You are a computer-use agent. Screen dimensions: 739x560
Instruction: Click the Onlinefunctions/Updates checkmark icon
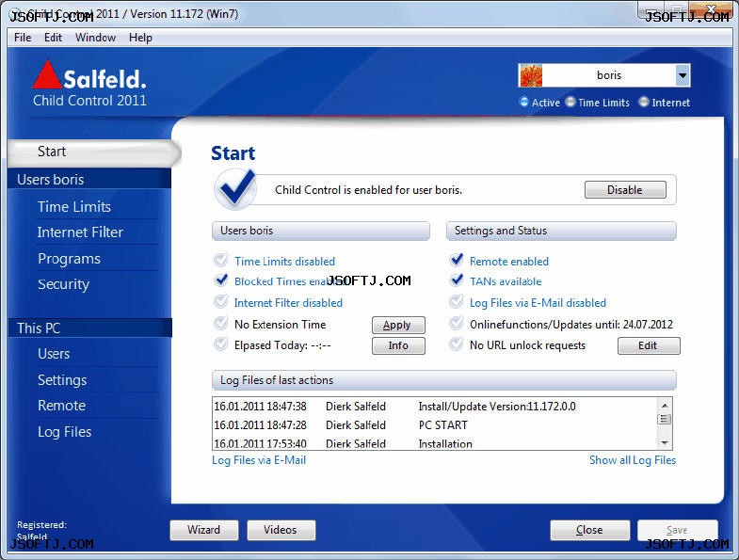click(x=457, y=324)
